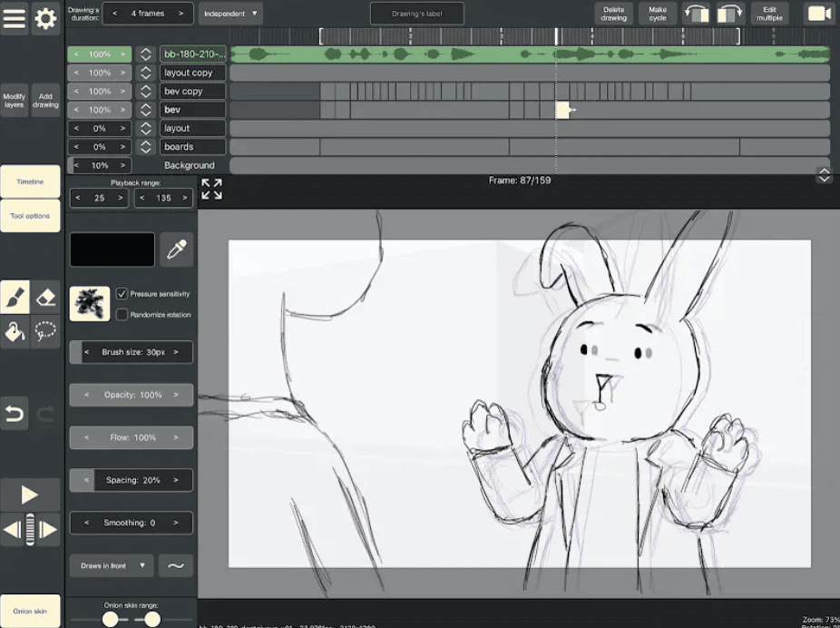Increase playback range start 25

[120, 198]
